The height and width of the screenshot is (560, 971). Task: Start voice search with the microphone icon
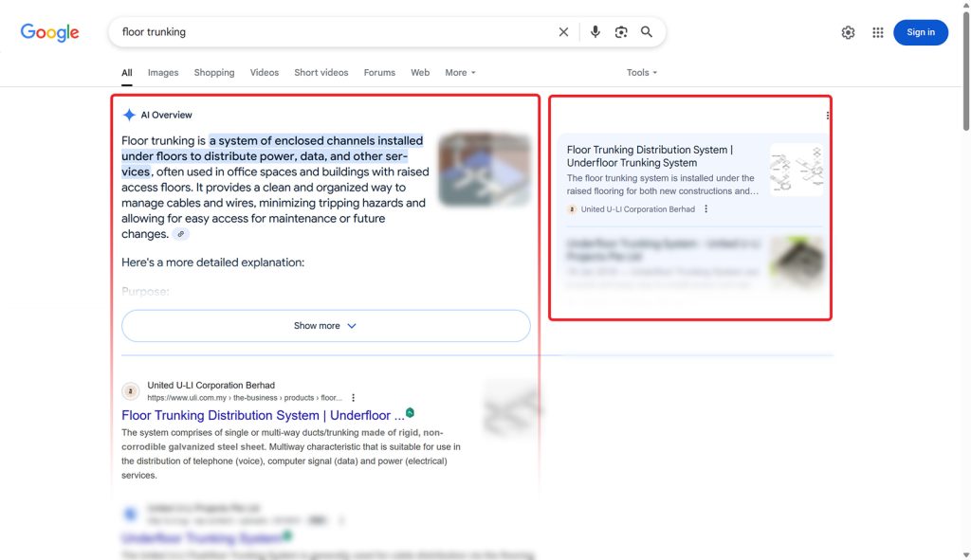595,32
